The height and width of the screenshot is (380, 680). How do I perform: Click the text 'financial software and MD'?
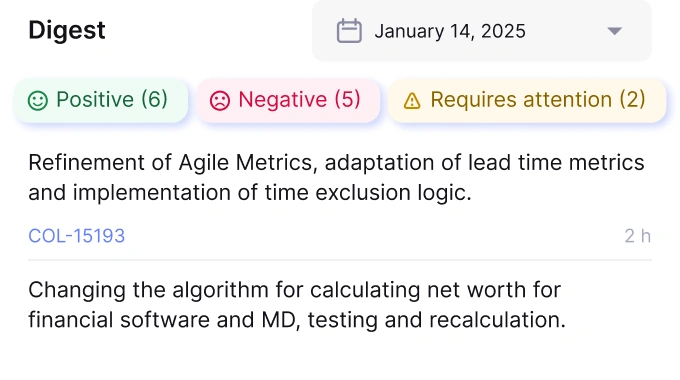pyautogui.click(x=162, y=320)
